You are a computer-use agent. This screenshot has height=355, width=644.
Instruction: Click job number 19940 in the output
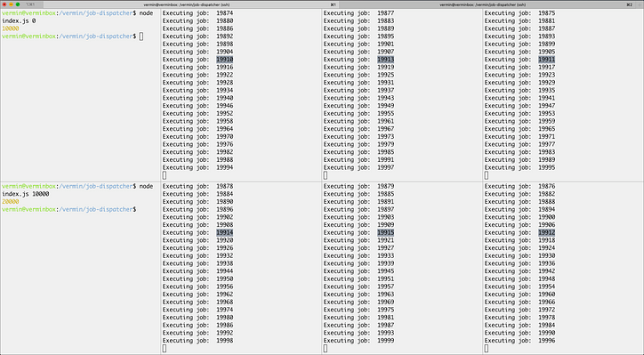tap(225, 98)
